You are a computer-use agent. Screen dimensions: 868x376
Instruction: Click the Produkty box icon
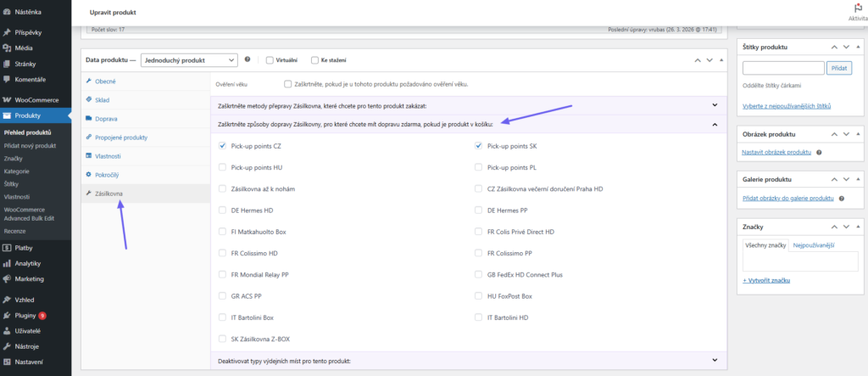click(x=7, y=115)
